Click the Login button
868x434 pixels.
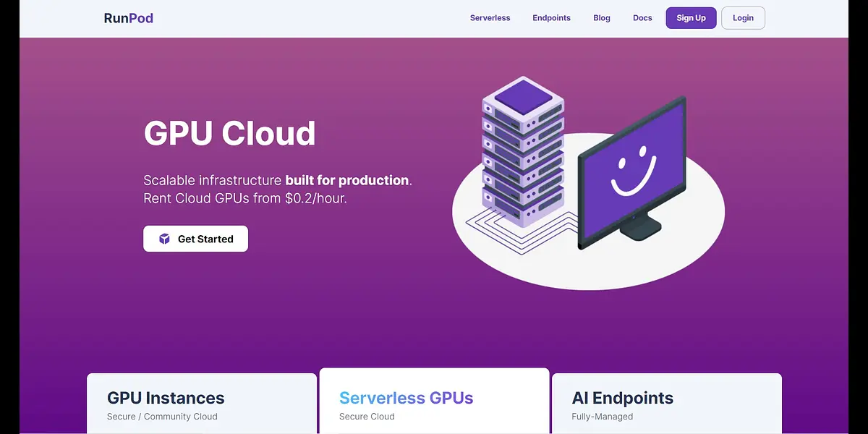743,18
